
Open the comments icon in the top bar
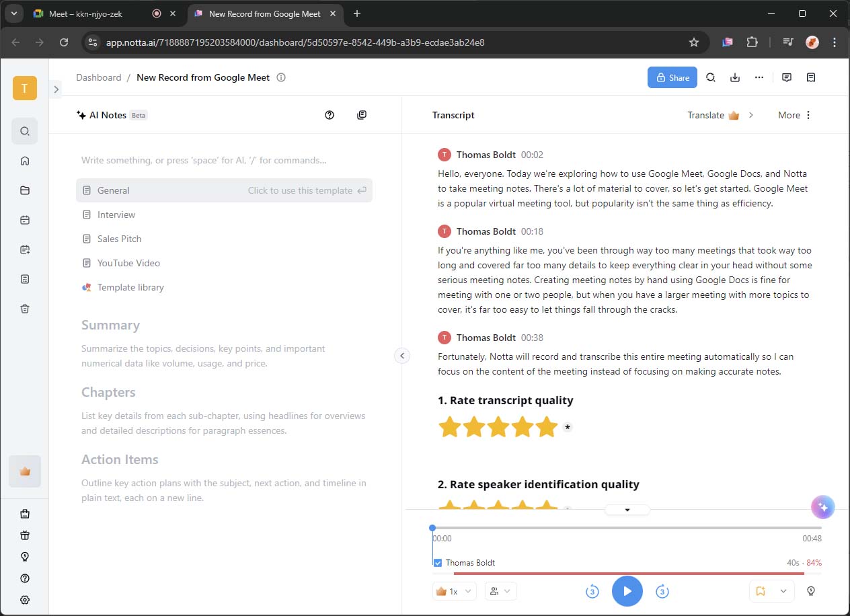(x=787, y=77)
